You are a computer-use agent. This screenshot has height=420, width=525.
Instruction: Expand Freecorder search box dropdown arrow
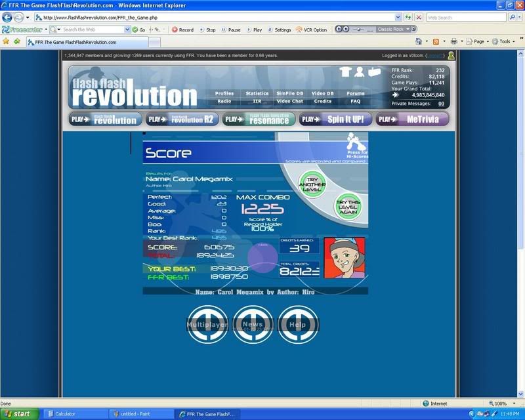point(127,30)
